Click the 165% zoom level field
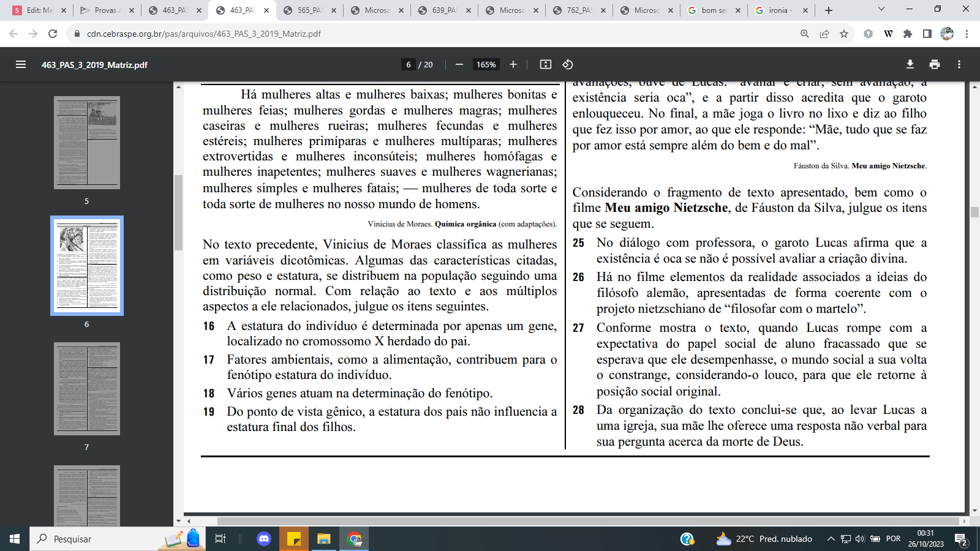This screenshot has height=551, width=980. click(486, 64)
